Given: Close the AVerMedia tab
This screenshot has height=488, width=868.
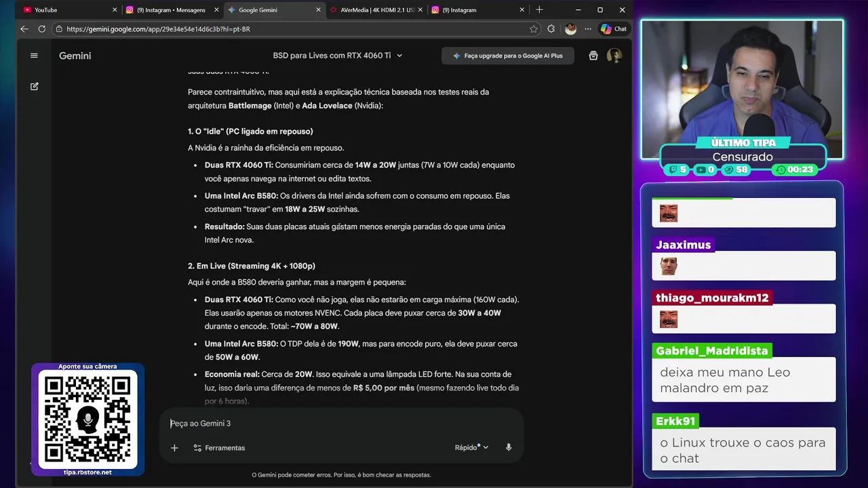Looking at the screenshot, I should 420,10.
